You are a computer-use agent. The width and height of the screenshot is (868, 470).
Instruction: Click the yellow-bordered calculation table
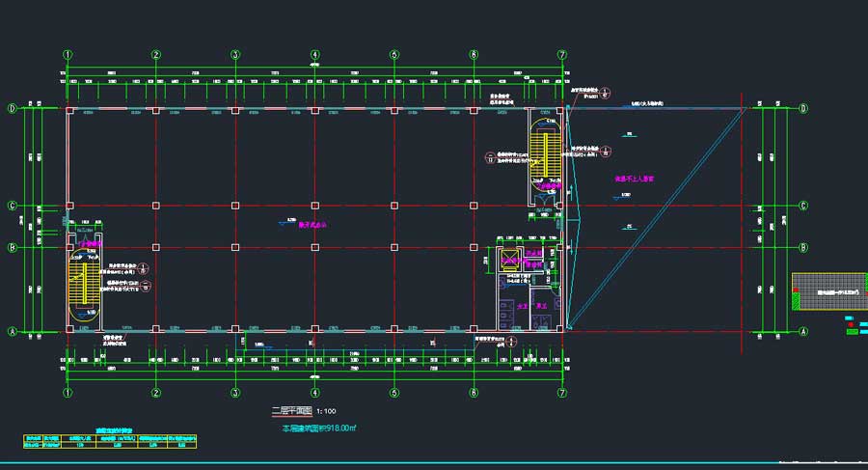[110, 441]
